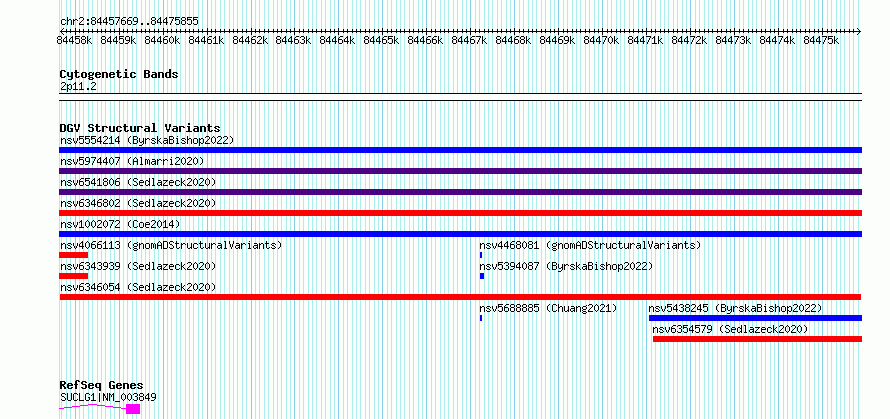Click ruler tick label 84465k
Viewport: 890px width, 419px height.
381,40
